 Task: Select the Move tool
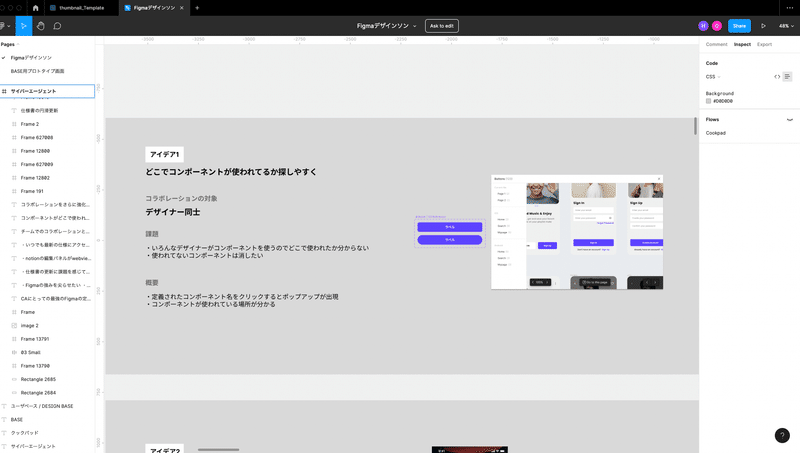click(x=23, y=26)
